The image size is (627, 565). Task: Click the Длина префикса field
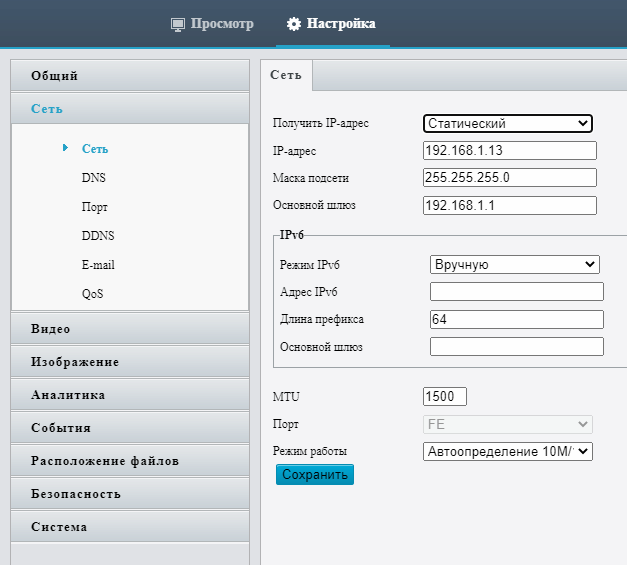click(517, 319)
